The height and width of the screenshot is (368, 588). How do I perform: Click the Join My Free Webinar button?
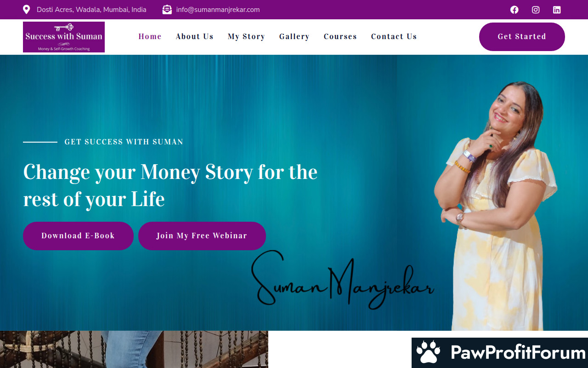click(202, 236)
